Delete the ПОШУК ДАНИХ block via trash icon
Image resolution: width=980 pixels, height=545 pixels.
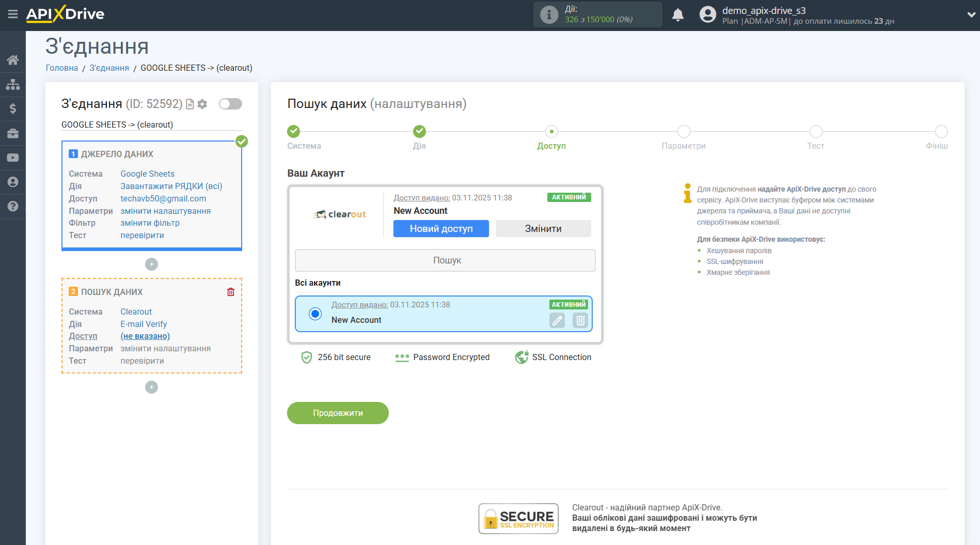pyautogui.click(x=230, y=292)
